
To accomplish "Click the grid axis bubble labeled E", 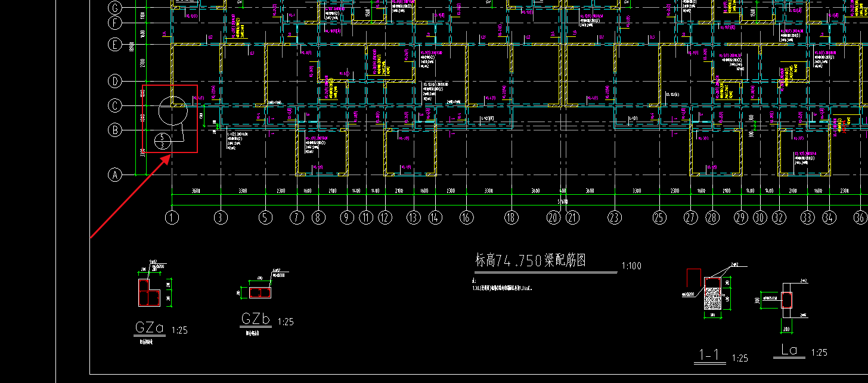I will coord(114,45).
